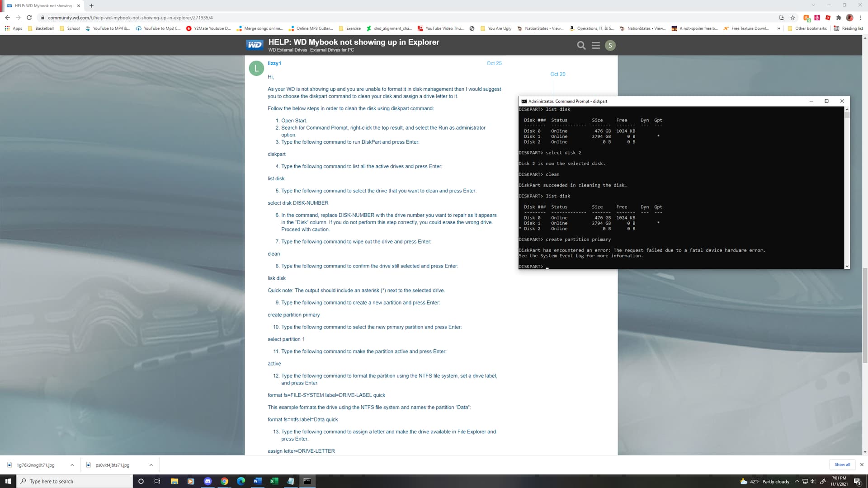Image resolution: width=868 pixels, height=488 pixels.
Task: Bookmark this page with the star
Action: [793, 18]
